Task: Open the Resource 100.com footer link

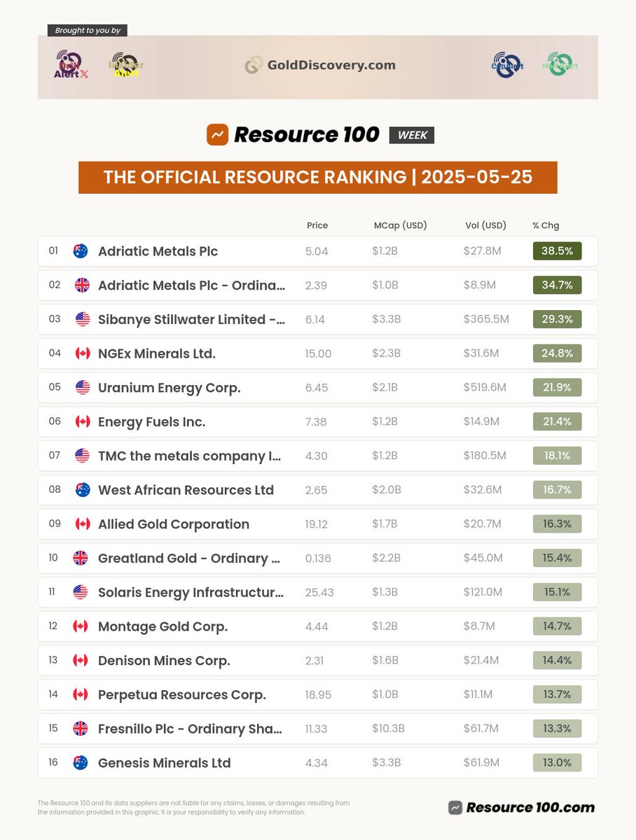Action: (522, 807)
